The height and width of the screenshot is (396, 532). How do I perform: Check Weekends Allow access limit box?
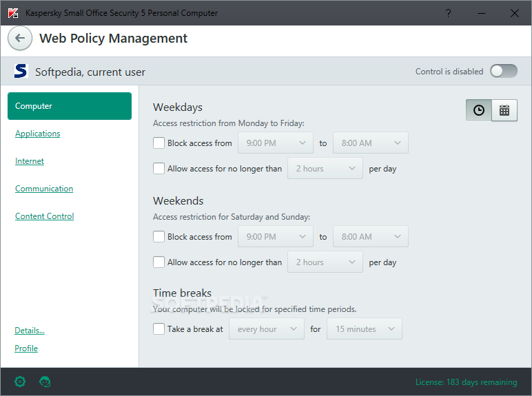pos(158,262)
